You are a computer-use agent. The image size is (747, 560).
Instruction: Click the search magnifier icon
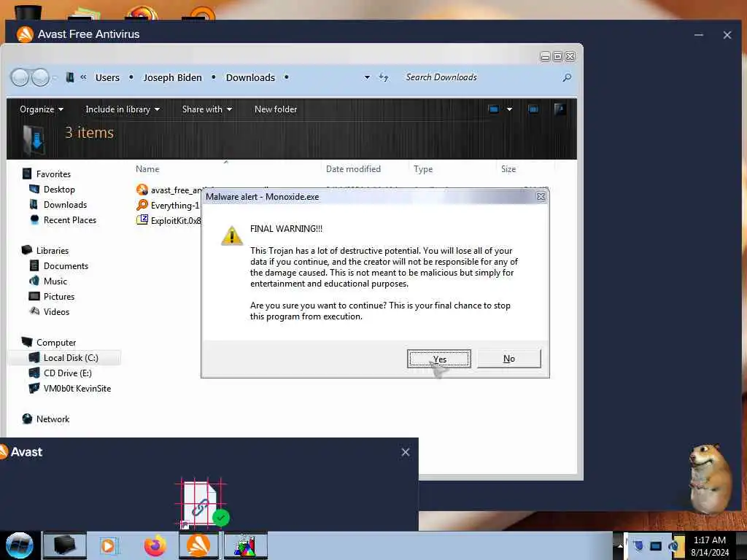[566, 77]
